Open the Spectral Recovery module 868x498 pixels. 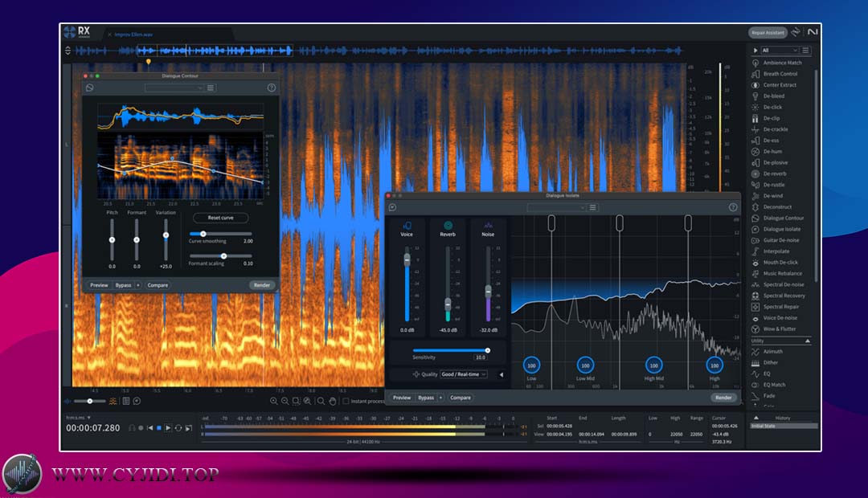tap(778, 296)
